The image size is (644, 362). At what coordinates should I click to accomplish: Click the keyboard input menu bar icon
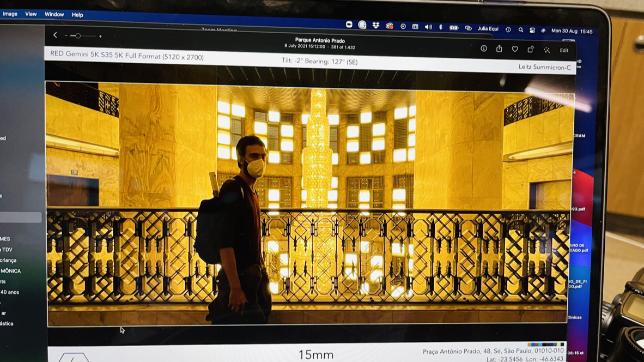pyautogui.click(x=415, y=27)
